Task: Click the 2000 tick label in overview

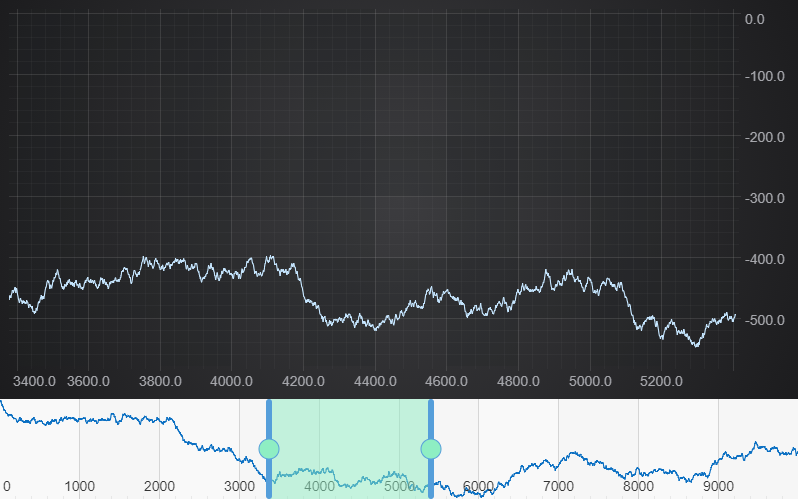Action: coord(160,487)
